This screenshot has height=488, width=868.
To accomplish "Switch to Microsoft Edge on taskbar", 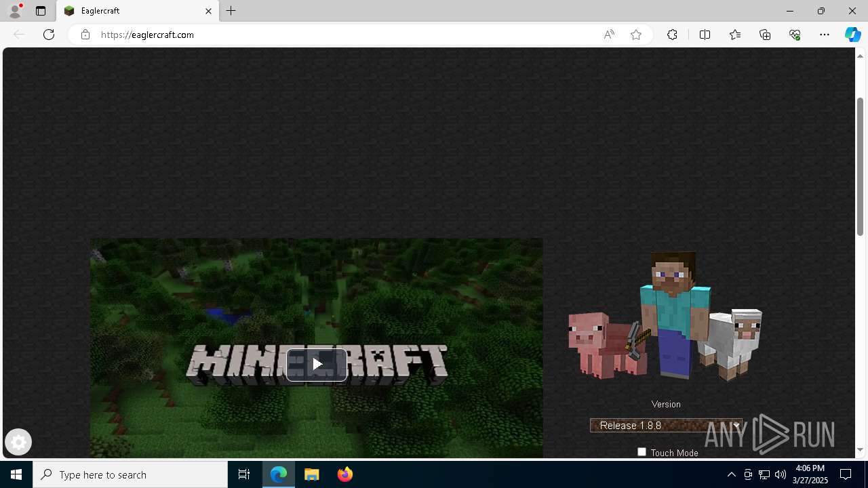I will point(279,474).
